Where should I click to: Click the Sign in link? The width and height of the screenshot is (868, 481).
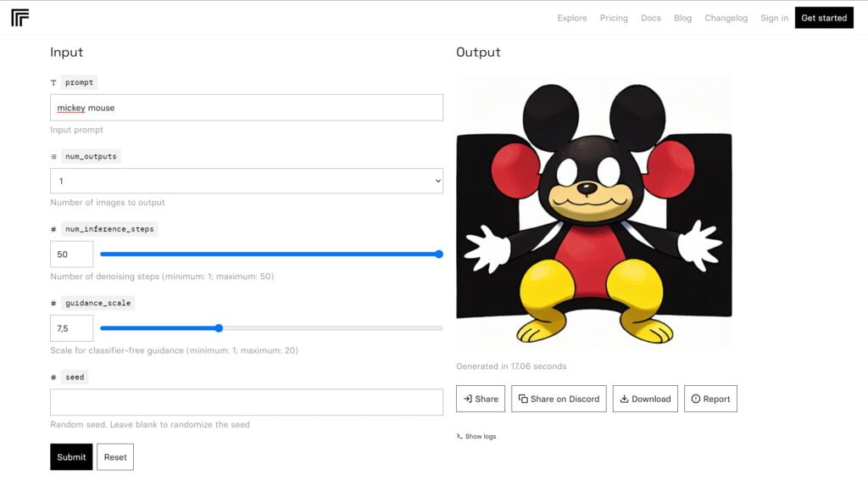pyautogui.click(x=774, y=18)
